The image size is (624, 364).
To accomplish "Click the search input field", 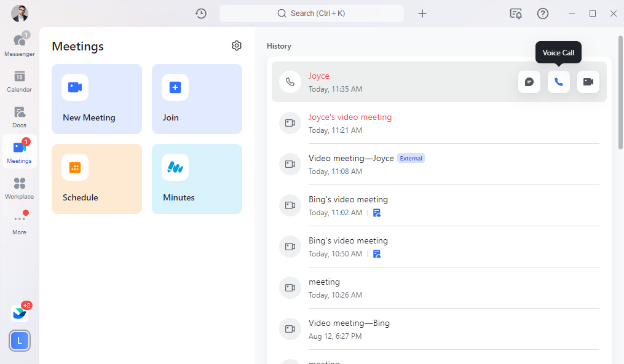I will point(312,14).
